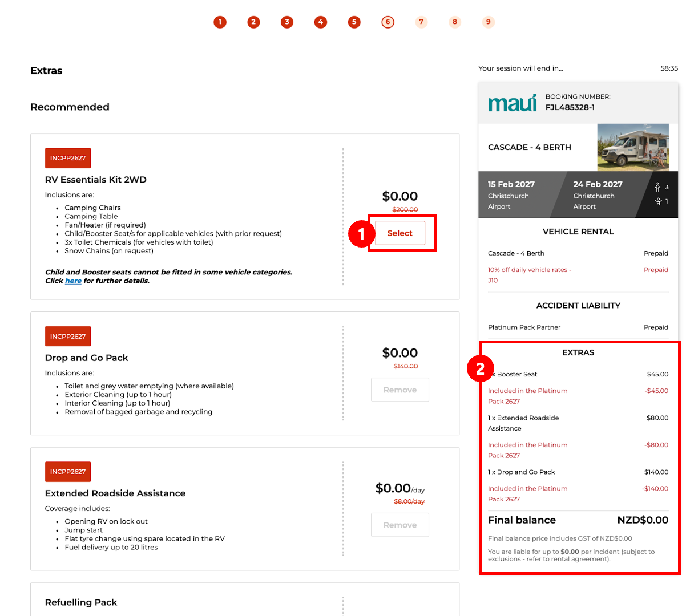Click the 'Refuelling Pack' card title
This screenshot has width=686, height=616.
[81, 602]
